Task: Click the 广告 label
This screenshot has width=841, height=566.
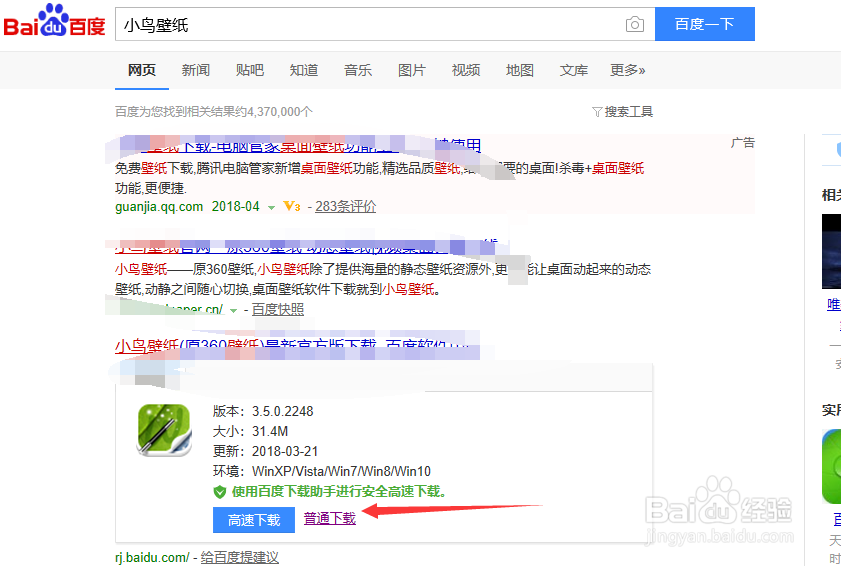Action: [x=743, y=143]
